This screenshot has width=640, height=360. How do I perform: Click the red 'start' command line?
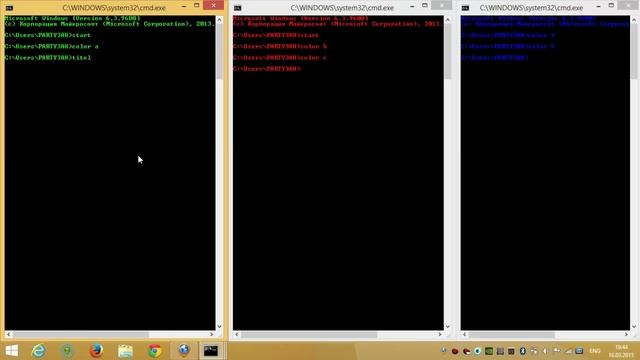(x=276, y=35)
